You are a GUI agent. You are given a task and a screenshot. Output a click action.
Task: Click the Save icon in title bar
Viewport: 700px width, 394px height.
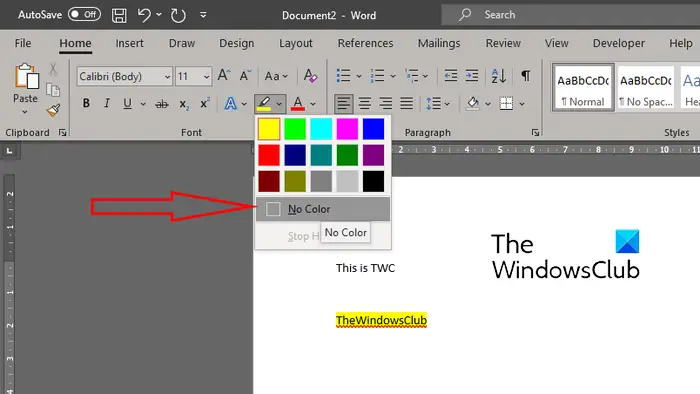coord(119,15)
